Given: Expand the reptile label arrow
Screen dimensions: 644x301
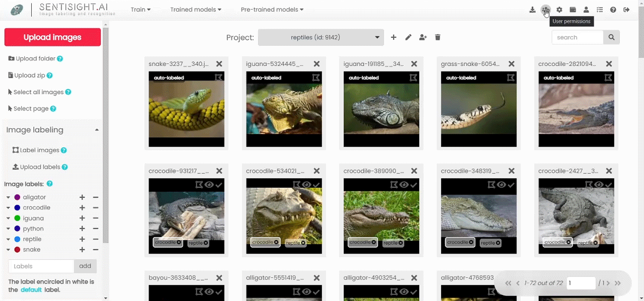Looking at the screenshot, I should [8, 239].
